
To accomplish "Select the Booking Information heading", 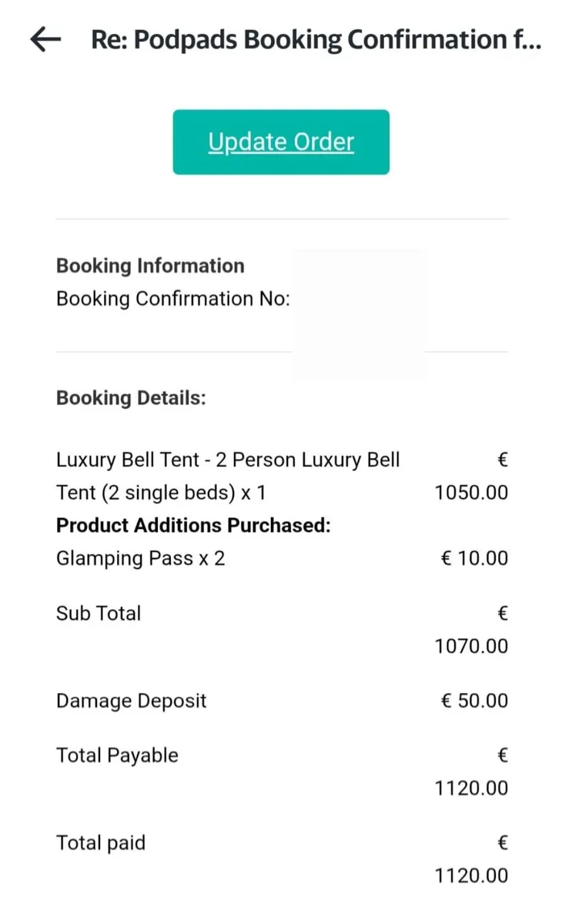I will pyautogui.click(x=150, y=266).
